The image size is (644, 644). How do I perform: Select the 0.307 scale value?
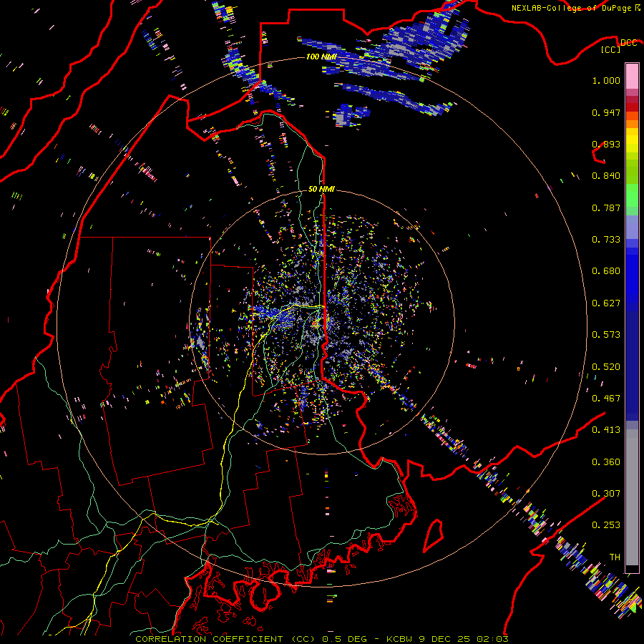[606, 493]
